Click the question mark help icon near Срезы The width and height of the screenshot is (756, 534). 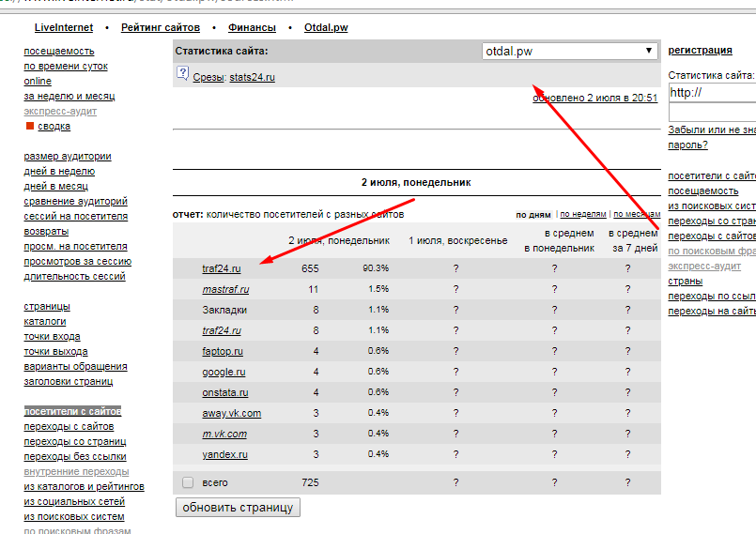(182, 74)
